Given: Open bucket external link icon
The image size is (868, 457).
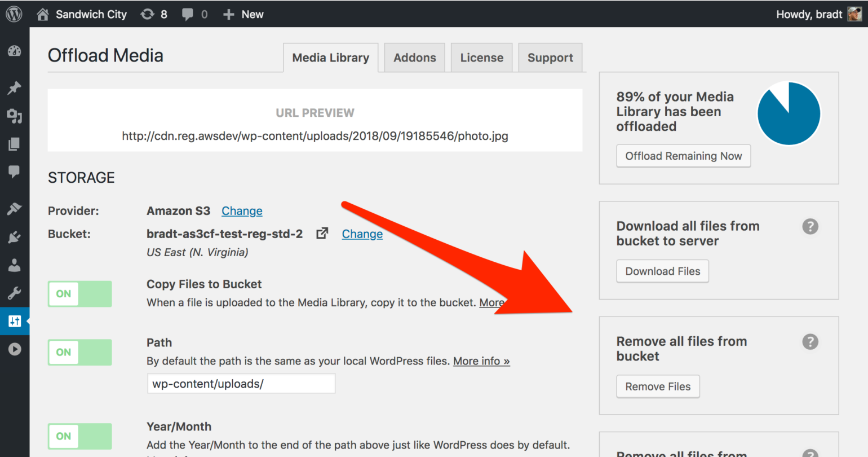Looking at the screenshot, I should coord(322,234).
